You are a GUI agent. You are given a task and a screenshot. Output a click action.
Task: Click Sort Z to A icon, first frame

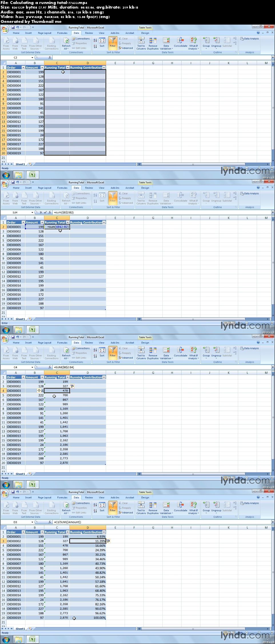[95, 46]
